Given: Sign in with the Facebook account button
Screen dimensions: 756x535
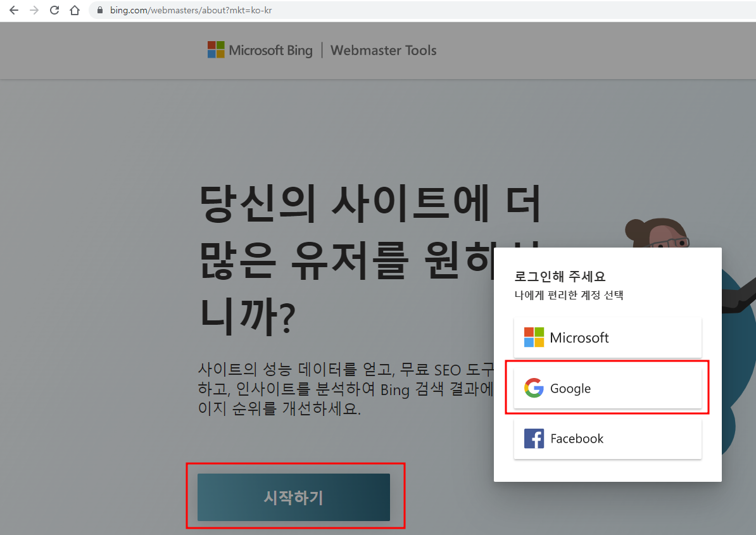Looking at the screenshot, I should point(607,439).
